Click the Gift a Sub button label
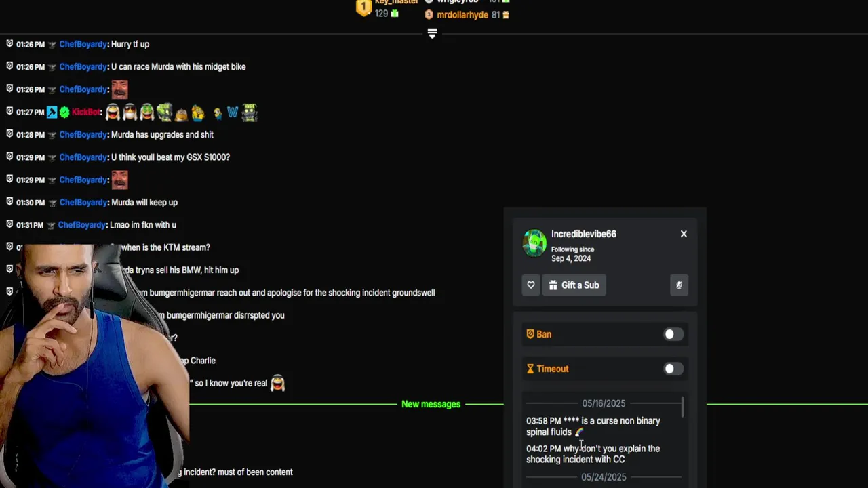 [x=580, y=285]
